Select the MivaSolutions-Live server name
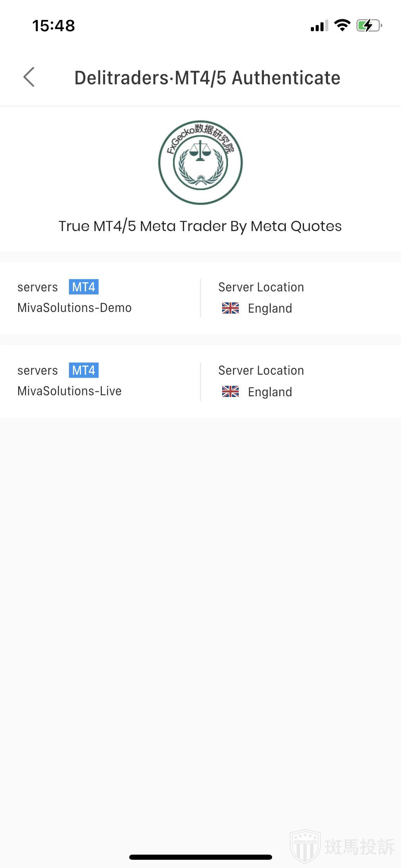Image resolution: width=401 pixels, height=868 pixels. pyautogui.click(x=70, y=391)
